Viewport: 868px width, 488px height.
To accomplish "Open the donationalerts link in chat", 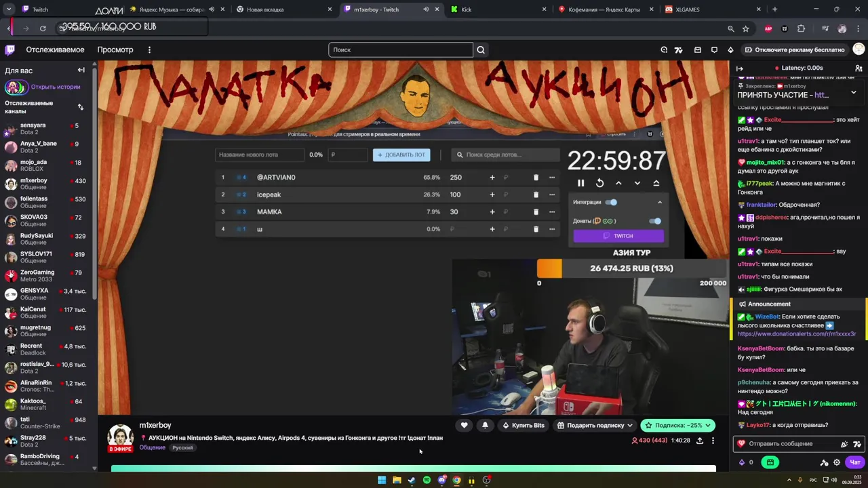I will point(797,334).
